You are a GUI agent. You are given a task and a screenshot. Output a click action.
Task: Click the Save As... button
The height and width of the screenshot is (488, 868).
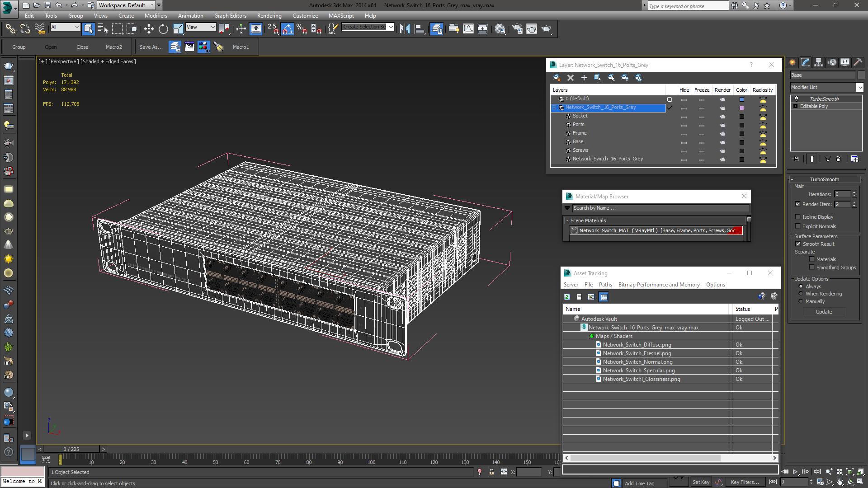coord(151,47)
